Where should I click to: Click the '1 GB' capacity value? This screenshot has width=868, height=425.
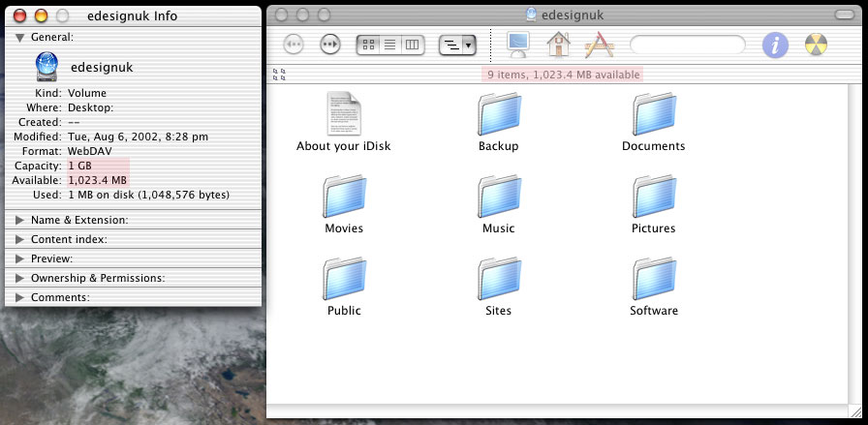tap(79, 166)
